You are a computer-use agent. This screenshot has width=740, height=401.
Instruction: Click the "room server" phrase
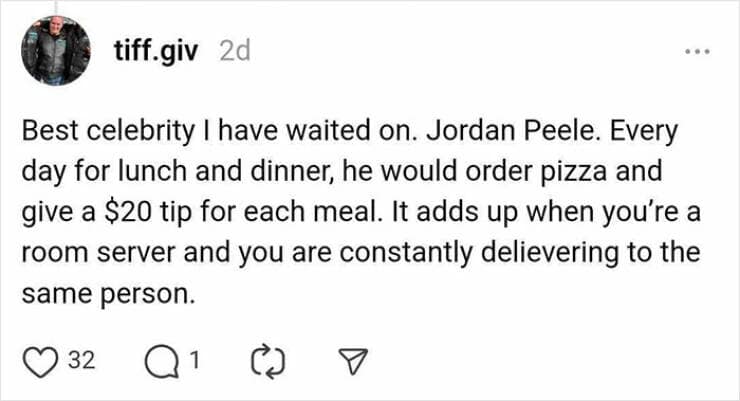coord(80,254)
